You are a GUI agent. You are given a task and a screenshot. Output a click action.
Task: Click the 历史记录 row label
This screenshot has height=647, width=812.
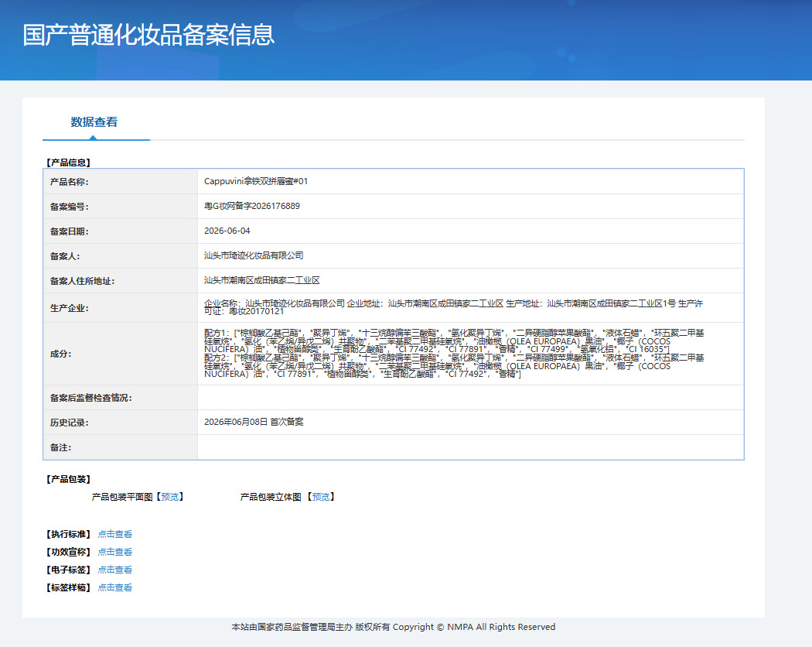point(70,423)
